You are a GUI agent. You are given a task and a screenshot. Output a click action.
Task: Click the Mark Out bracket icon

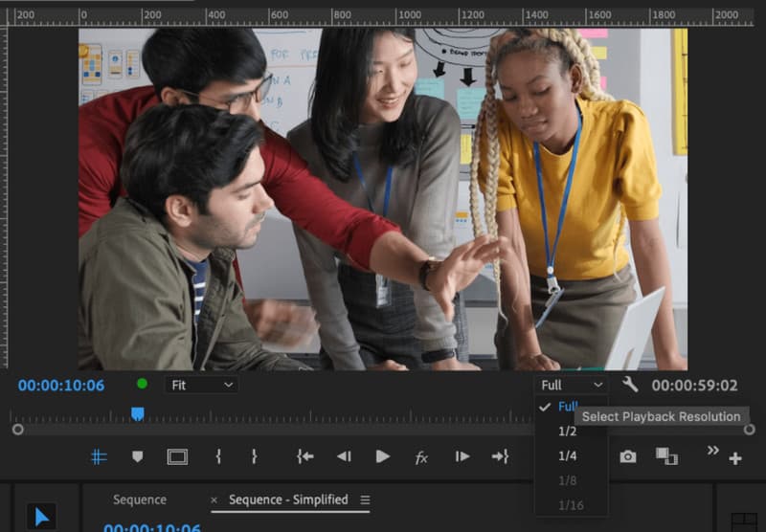tap(254, 457)
